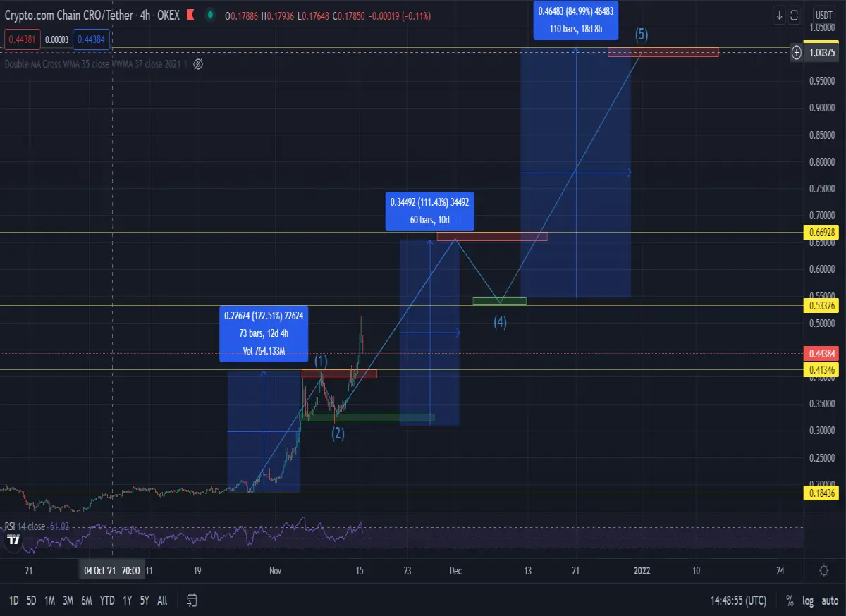Click the blue buy price 0.44384
846x616 pixels.
click(90, 40)
